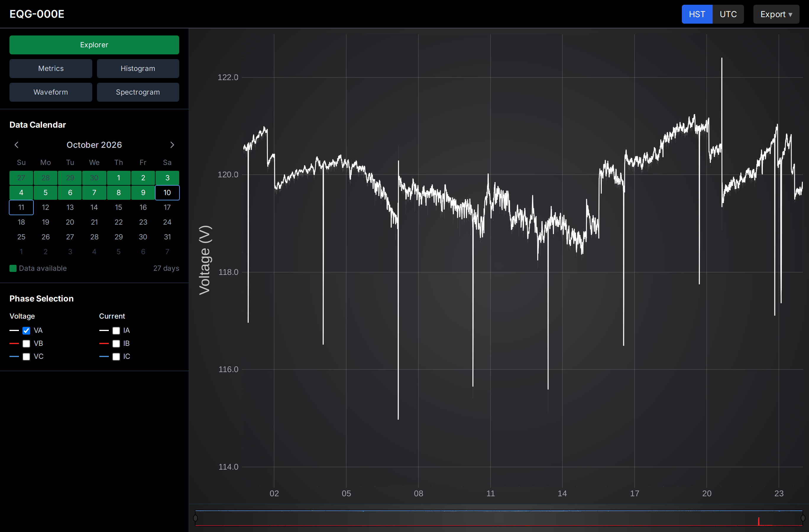Select October 1 in calendar
This screenshot has height=532, width=809.
(119, 178)
